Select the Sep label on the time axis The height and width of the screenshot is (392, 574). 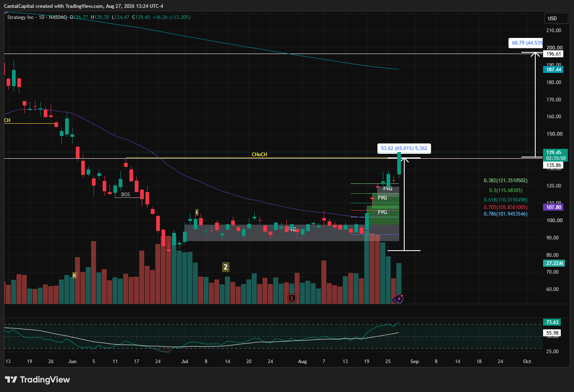pyautogui.click(x=415, y=361)
